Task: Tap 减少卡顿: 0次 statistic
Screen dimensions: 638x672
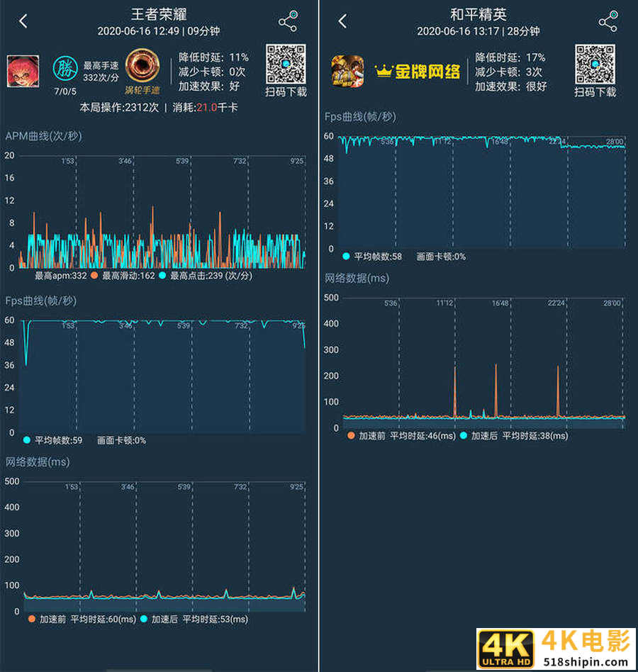Action: tap(212, 72)
